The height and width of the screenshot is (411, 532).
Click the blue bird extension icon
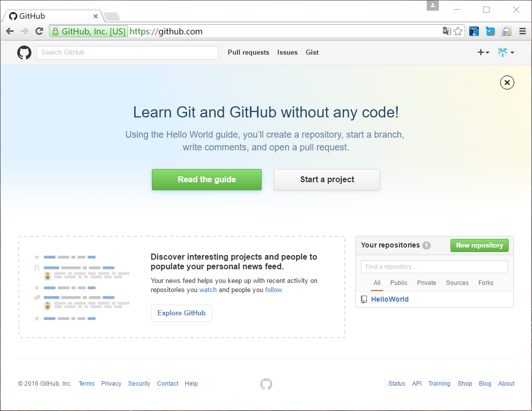490,31
